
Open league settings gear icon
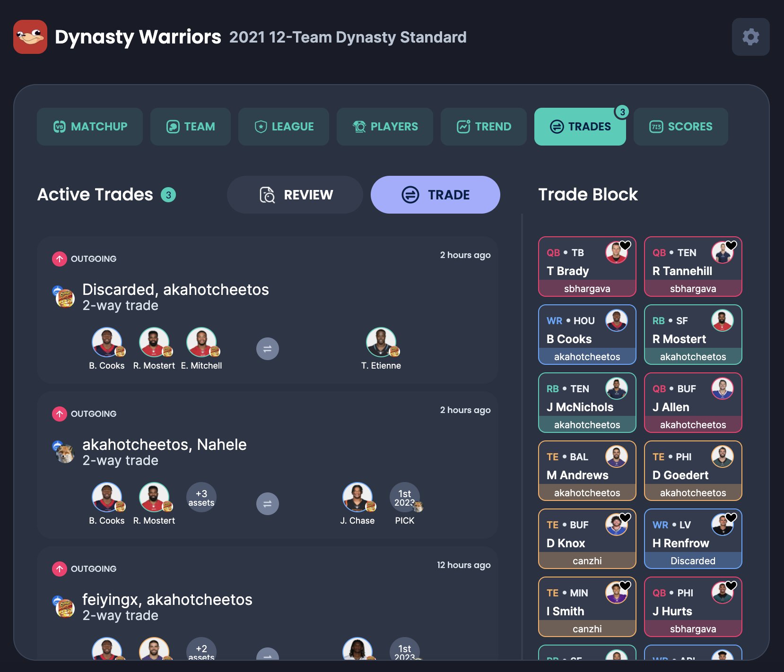(750, 37)
